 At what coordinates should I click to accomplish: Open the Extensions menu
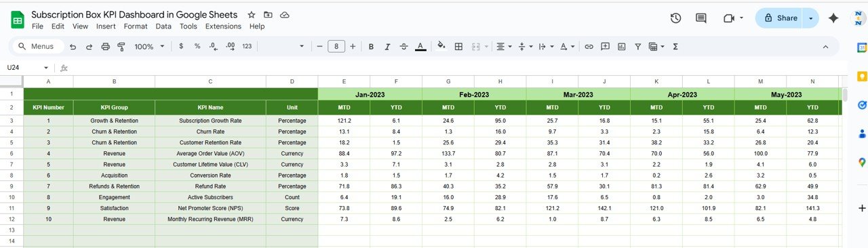(x=223, y=26)
